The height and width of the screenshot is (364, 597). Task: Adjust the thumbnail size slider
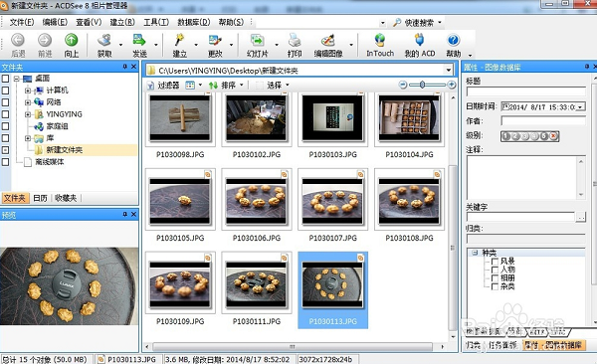click(x=422, y=85)
